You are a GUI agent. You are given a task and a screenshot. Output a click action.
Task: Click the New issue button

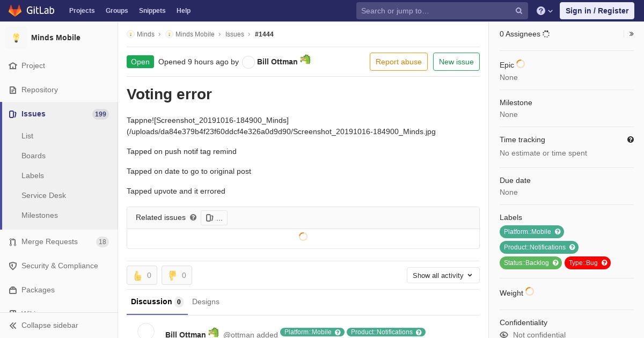point(456,62)
